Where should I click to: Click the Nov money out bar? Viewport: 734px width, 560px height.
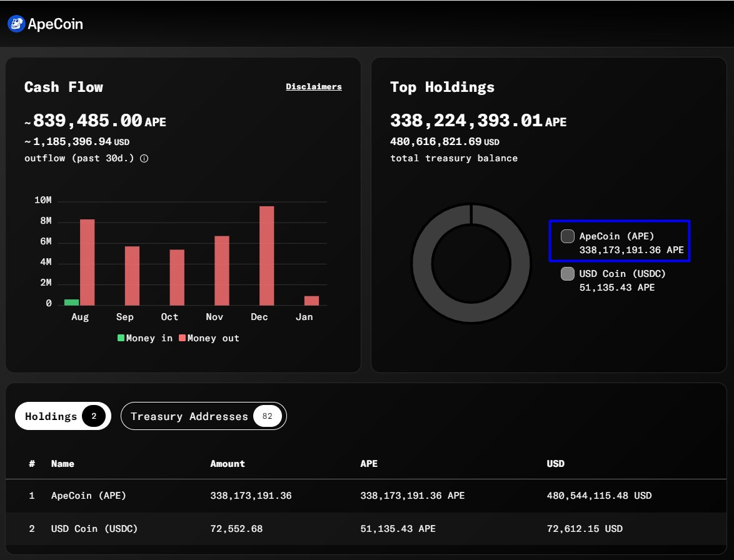point(222,271)
